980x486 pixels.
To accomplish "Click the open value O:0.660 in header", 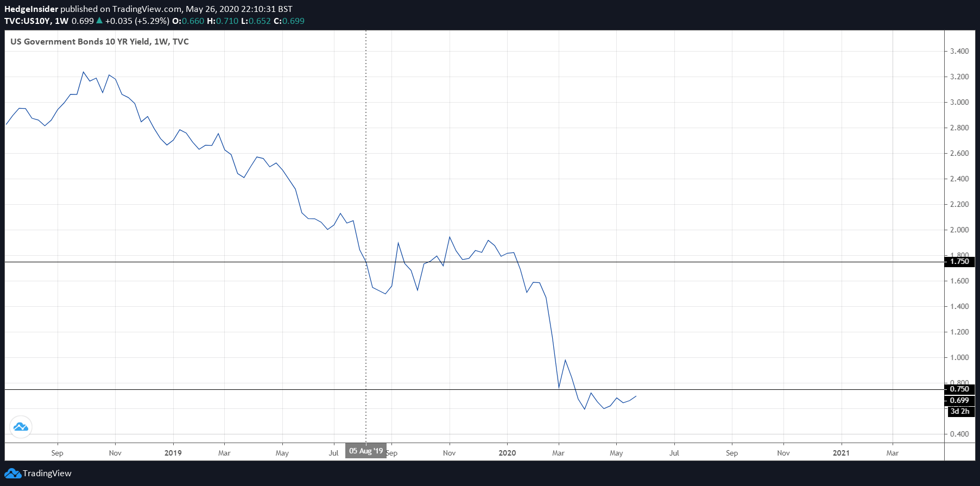I will (x=188, y=21).
